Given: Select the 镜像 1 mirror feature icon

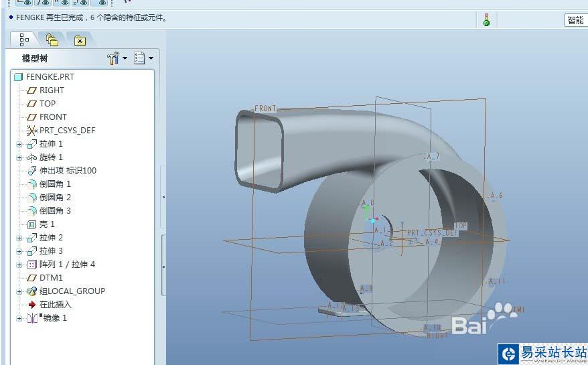Looking at the screenshot, I should click(32, 318).
